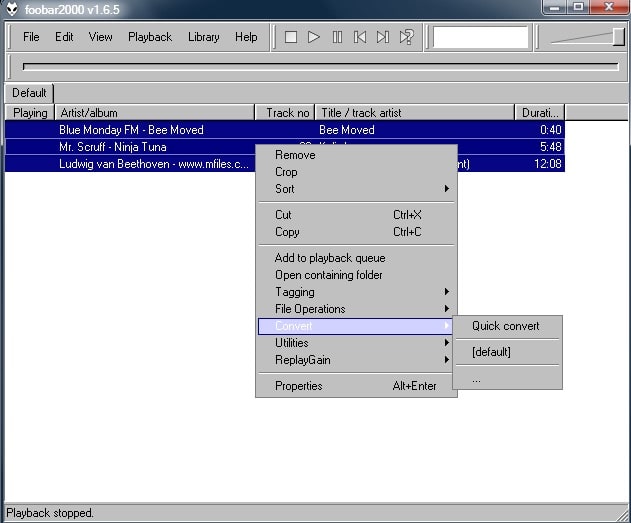
Task: Click the Duration column header
Action: click(540, 113)
